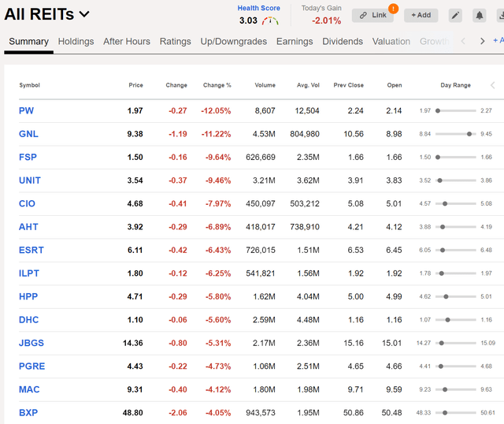Click the download icon at the top right
This screenshot has width=504, height=424.
501,15
